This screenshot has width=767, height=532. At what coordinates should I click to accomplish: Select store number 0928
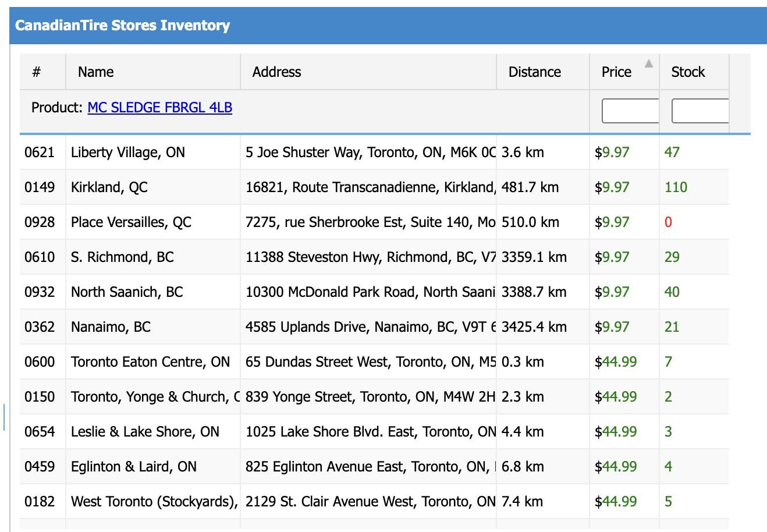(40, 222)
